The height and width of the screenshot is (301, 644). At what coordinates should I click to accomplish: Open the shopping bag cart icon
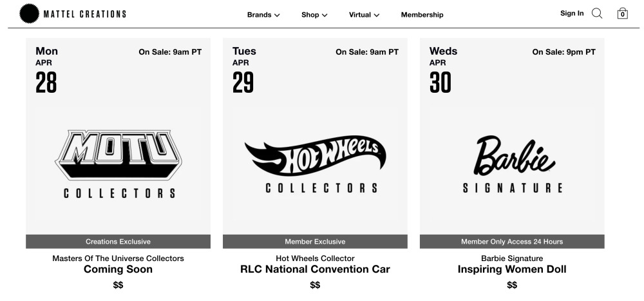pyautogui.click(x=623, y=14)
